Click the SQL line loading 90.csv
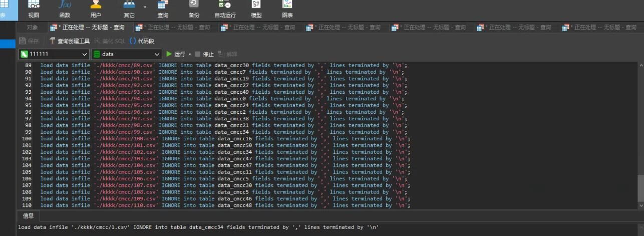 click(x=222, y=72)
